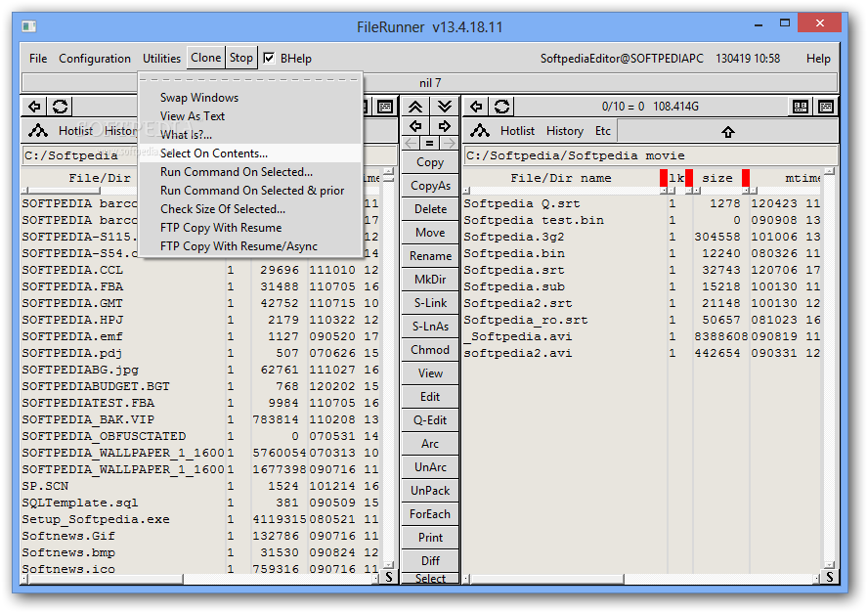Click the Chmod button
The height and width of the screenshot is (613, 868).
click(x=430, y=350)
